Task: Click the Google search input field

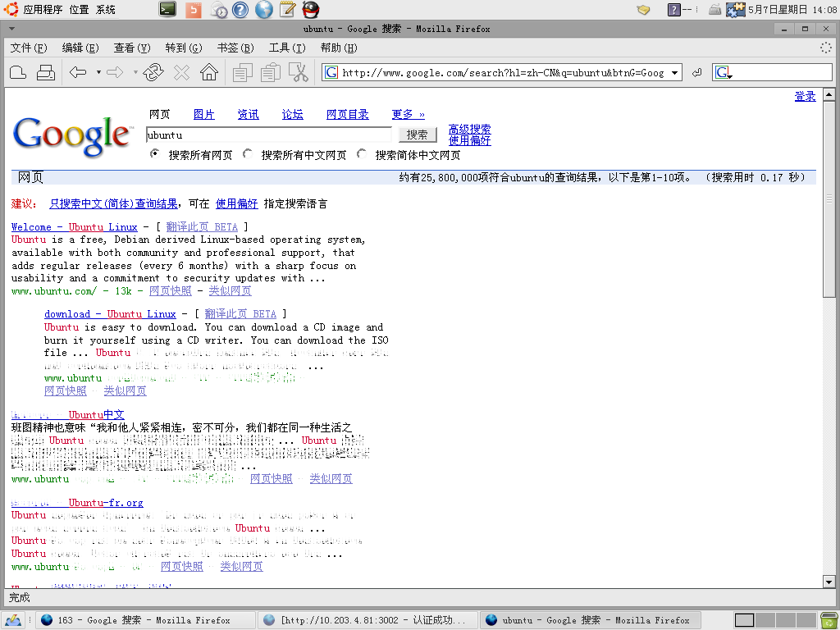Action: tap(269, 135)
